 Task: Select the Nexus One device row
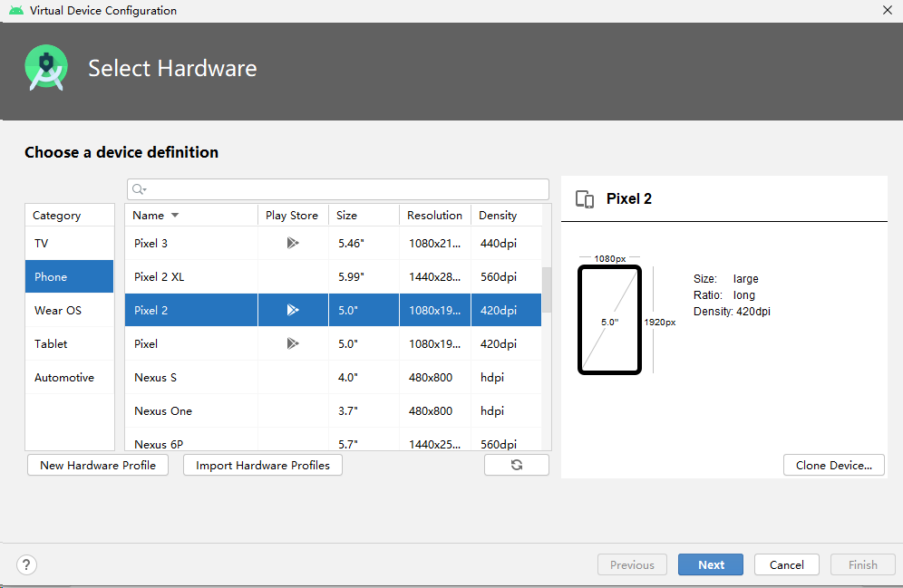pyautogui.click(x=333, y=410)
